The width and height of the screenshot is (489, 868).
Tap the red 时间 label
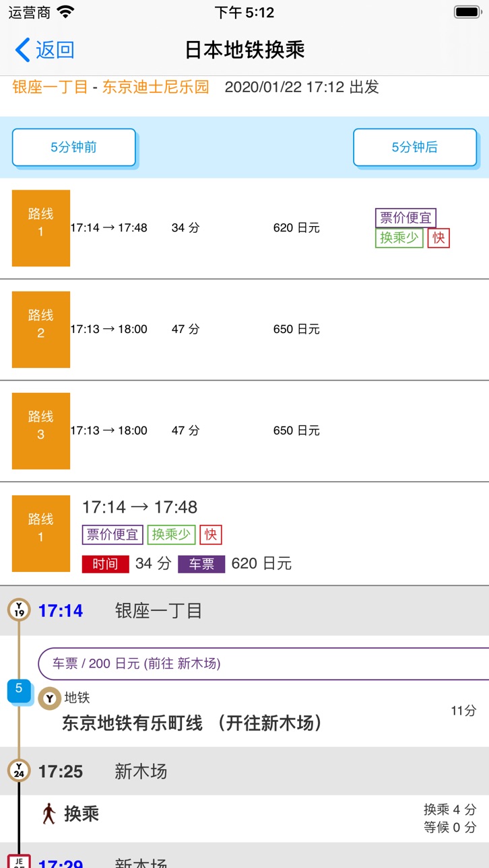105,564
